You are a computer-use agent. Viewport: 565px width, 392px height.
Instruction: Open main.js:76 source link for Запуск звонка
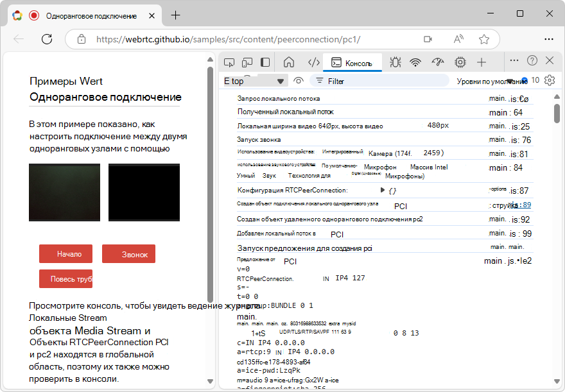tap(510, 140)
